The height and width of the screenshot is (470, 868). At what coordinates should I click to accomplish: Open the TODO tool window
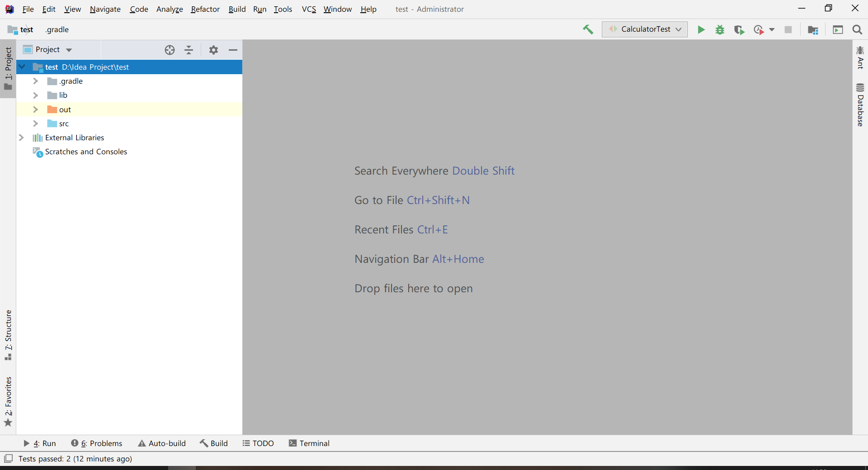[x=258, y=443]
